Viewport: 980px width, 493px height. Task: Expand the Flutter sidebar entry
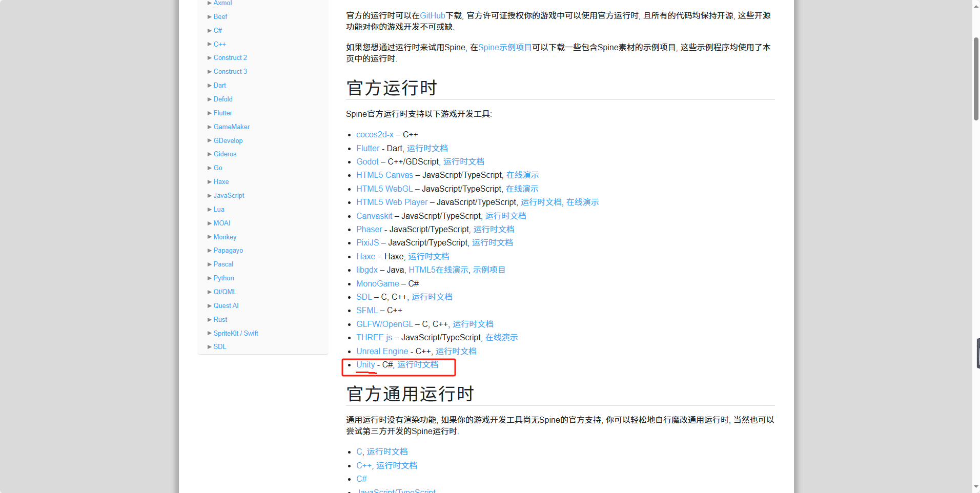pyautogui.click(x=222, y=113)
